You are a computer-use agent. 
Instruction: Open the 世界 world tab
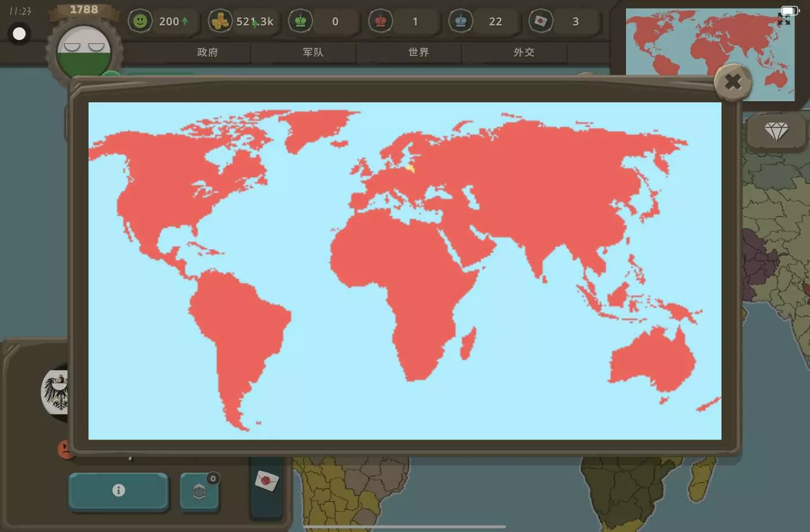click(418, 53)
